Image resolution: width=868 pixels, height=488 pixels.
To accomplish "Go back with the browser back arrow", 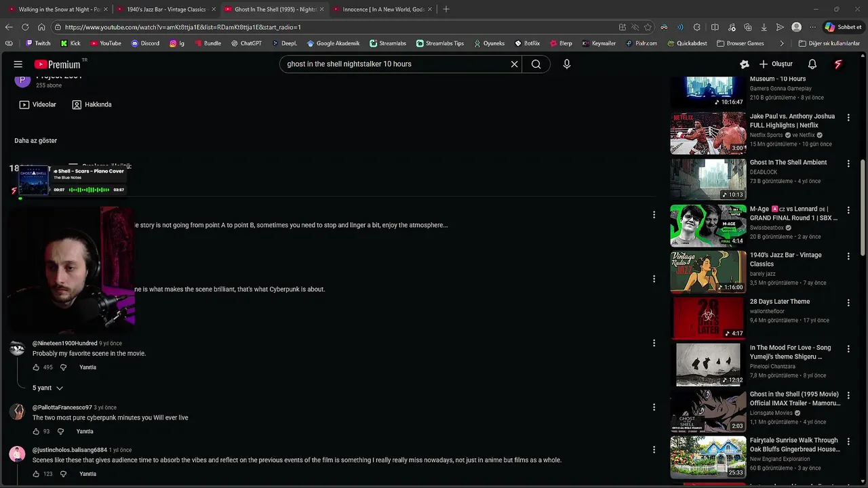I will click(x=9, y=27).
